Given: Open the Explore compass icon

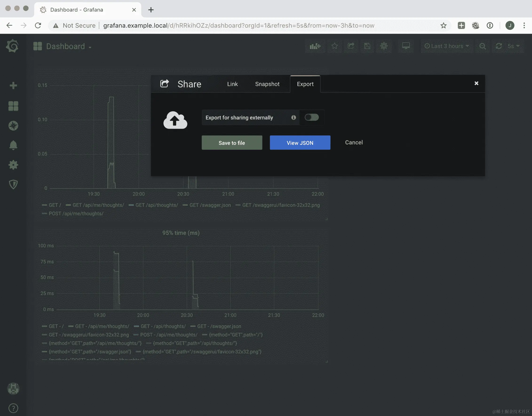Looking at the screenshot, I should coord(13,126).
